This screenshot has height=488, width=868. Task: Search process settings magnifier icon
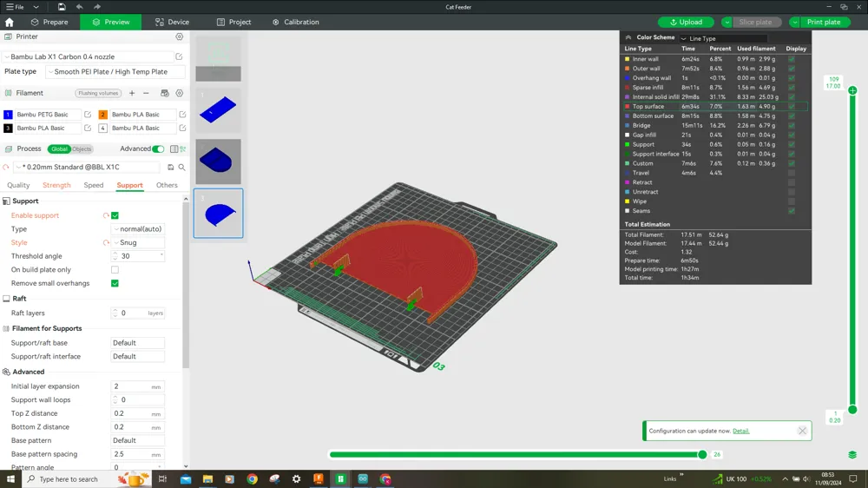point(181,167)
